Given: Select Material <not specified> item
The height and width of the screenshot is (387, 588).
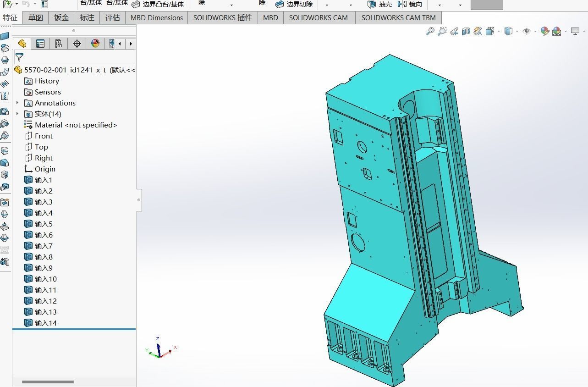Looking at the screenshot, I should point(76,125).
